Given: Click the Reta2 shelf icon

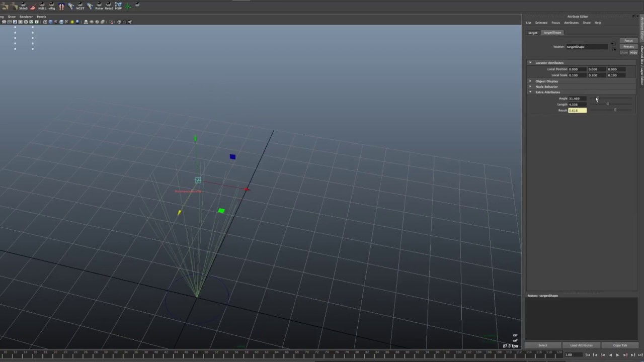Looking at the screenshot, I should pos(109,6).
